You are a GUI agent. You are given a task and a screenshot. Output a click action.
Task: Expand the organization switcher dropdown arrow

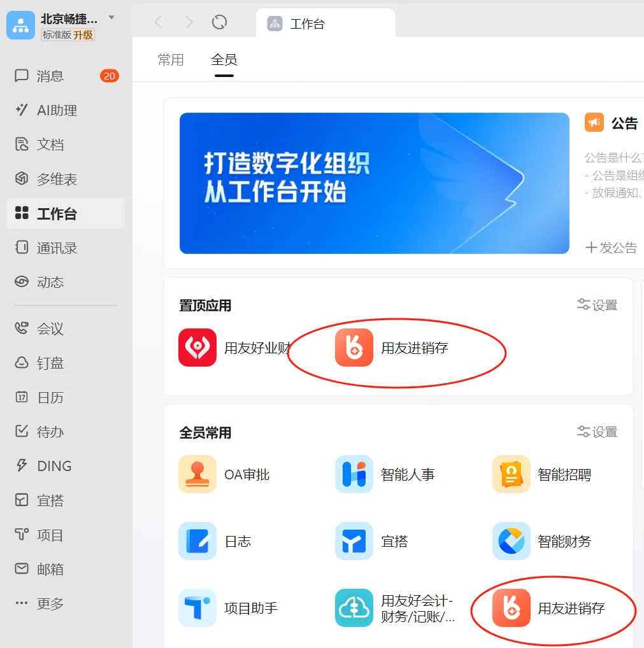tap(111, 17)
